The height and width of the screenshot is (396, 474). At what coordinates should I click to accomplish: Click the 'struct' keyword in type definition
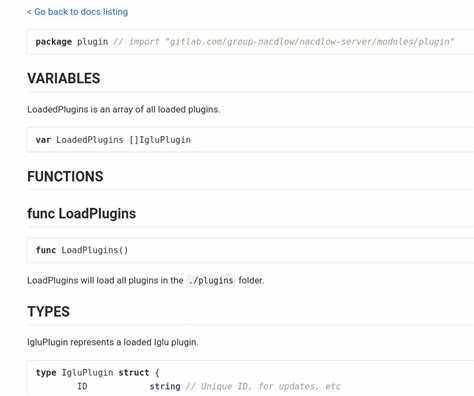(x=134, y=372)
